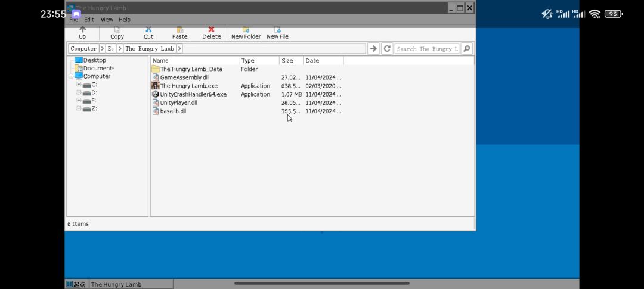Go up one folder with Up arrow

(x=82, y=30)
